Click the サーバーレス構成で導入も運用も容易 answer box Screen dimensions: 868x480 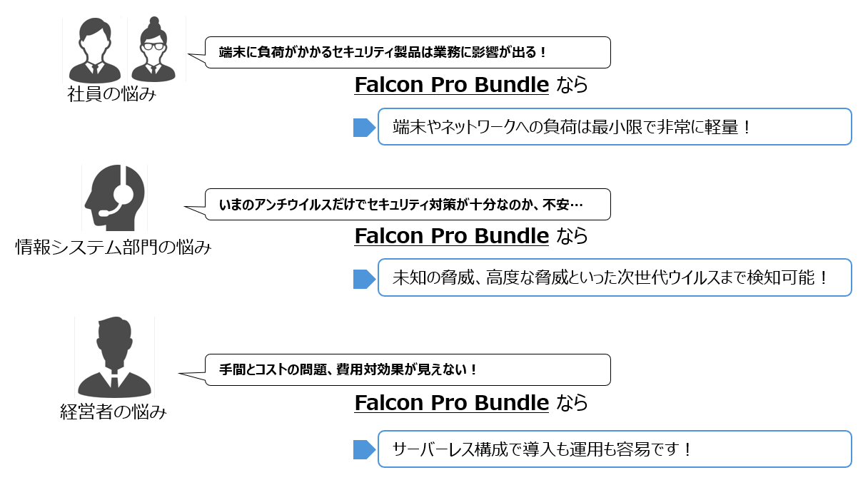(615, 449)
